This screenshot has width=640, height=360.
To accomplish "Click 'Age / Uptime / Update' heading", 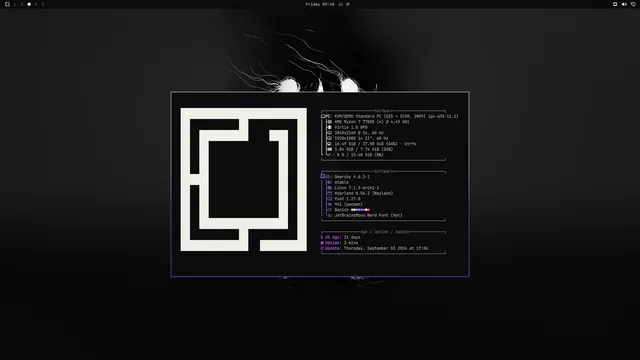I will point(384,232).
